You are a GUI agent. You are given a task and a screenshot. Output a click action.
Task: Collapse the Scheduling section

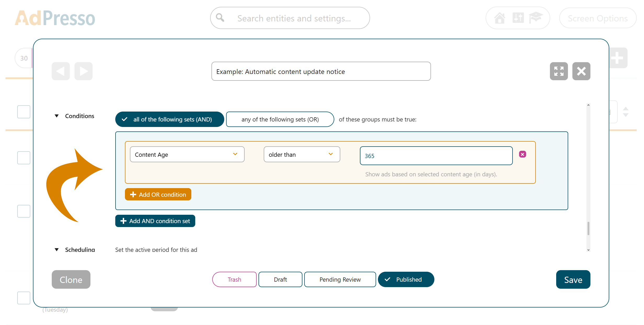click(57, 250)
